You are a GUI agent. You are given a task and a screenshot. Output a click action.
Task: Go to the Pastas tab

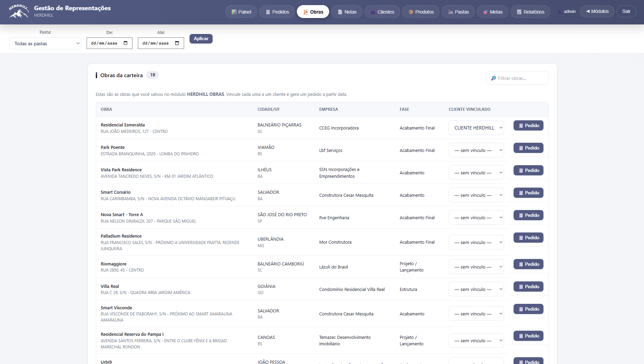click(x=458, y=12)
